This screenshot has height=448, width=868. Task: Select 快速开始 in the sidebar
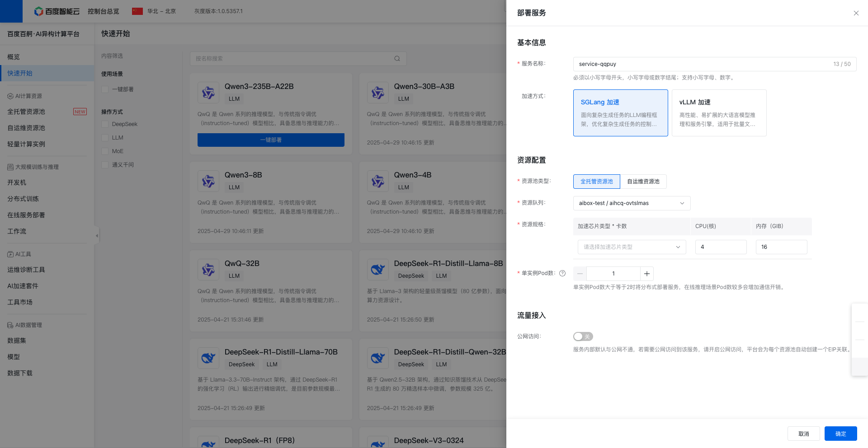click(x=47, y=73)
